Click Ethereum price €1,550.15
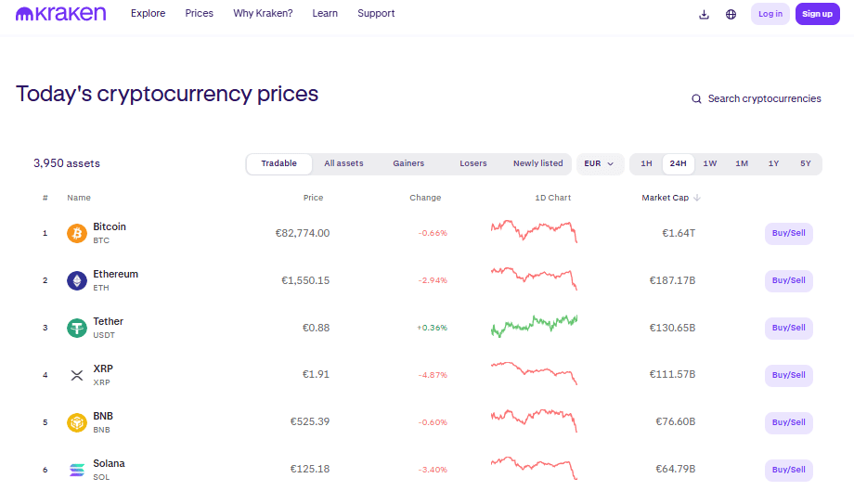This screenshot has width=854, height=504. [x=305, y=280]
